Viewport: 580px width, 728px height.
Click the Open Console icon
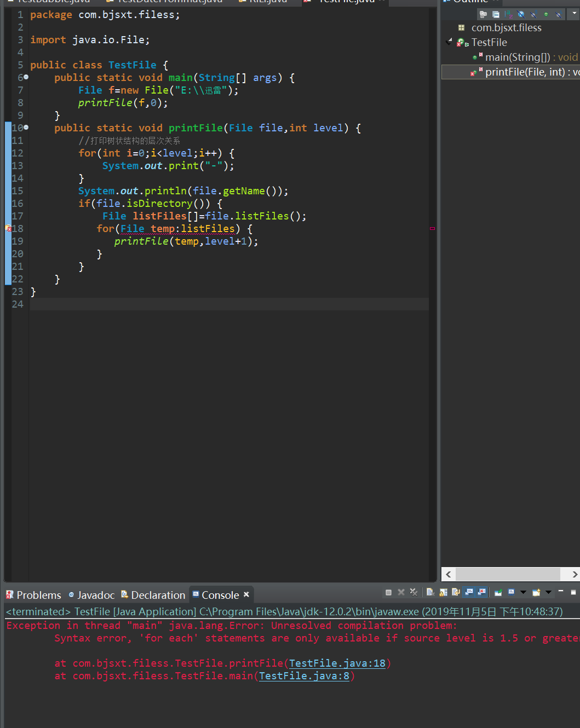[536, 592]
